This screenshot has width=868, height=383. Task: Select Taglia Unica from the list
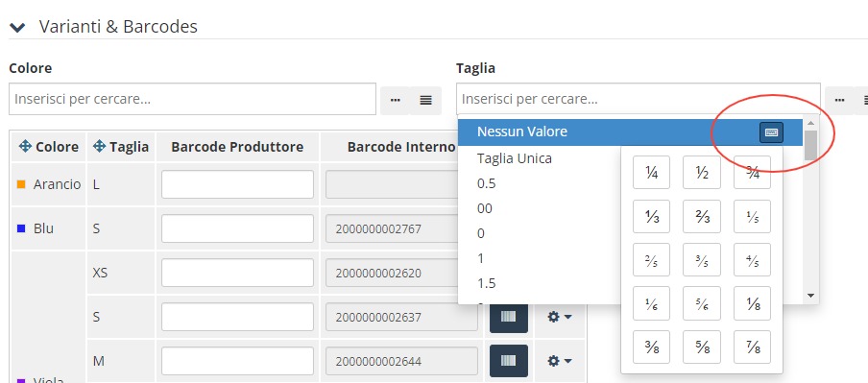(x=515, y=158)
